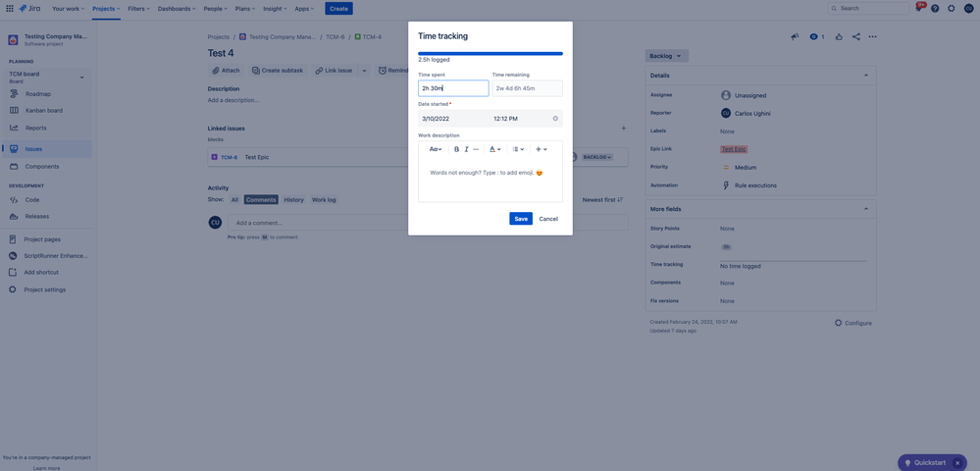Open the CU profile avatar in the top bar
The height and width of the screenshot is (471, 980).
[x=969, y=9]
